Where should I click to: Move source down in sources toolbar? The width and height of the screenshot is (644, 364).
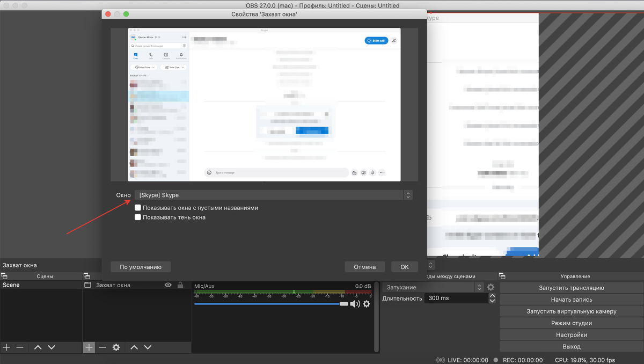pos(148,347)
